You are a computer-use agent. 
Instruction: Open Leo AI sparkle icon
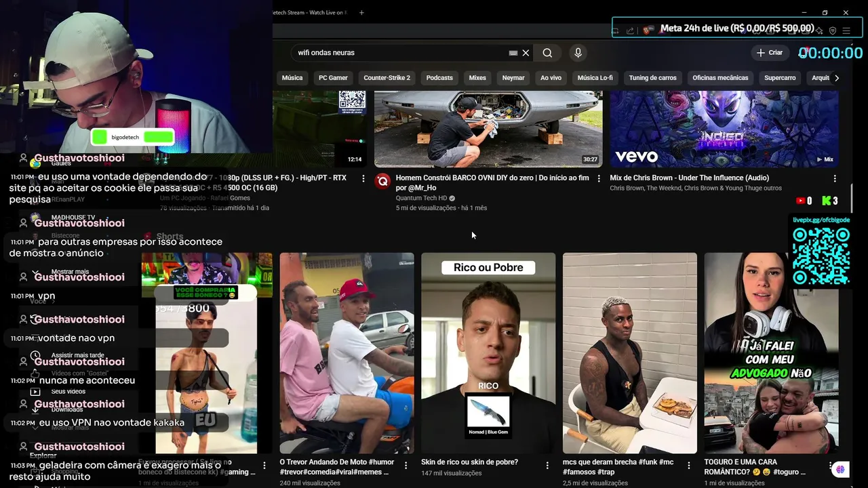point(820,30)
